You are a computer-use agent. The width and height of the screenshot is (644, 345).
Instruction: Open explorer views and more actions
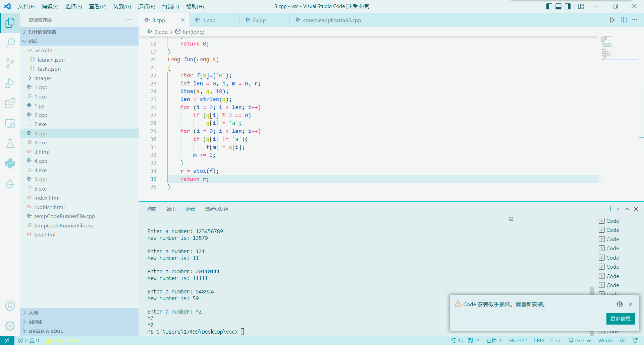(129, 20)
